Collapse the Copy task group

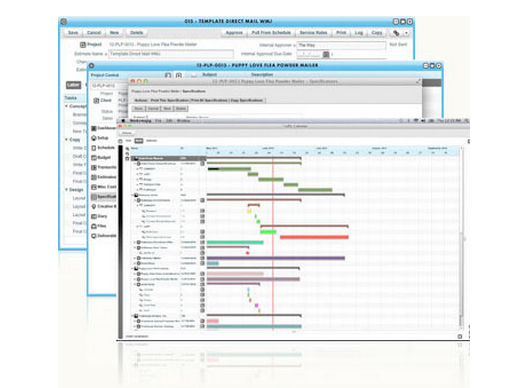point(67,139)
